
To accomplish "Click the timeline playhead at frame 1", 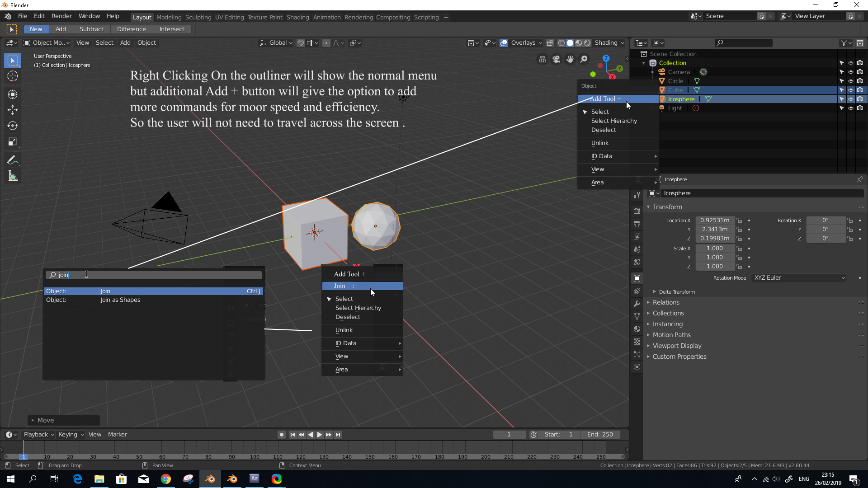I will (24, 457).
